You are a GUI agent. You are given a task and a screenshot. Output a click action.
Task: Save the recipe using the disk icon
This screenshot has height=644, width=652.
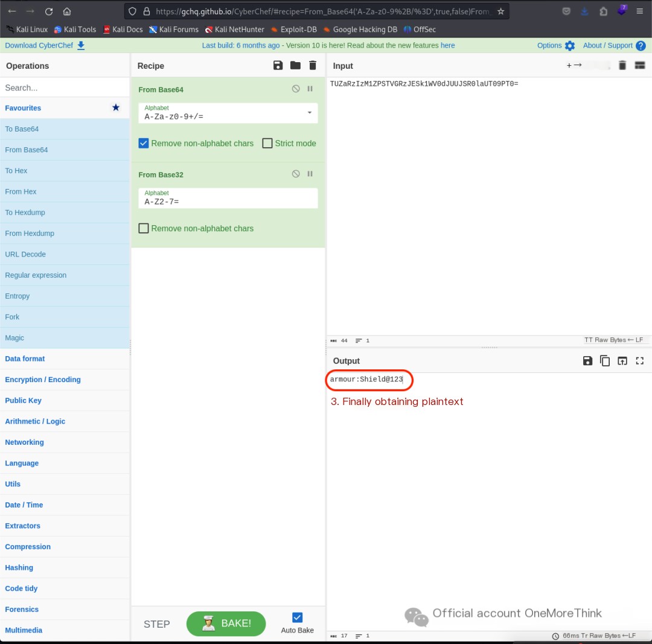click(278, 65)
